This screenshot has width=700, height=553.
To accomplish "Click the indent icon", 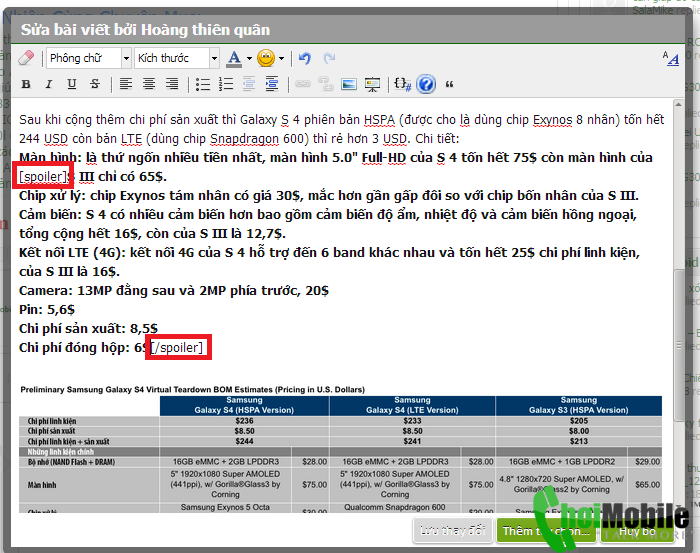I will tap(272, 84).
